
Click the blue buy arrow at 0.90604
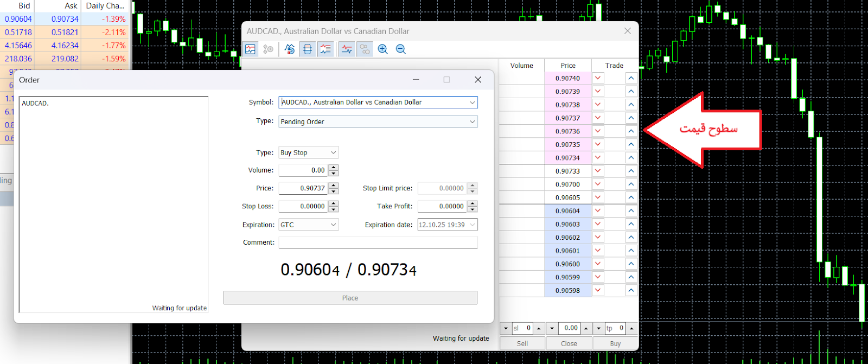[x=631, y=211]
